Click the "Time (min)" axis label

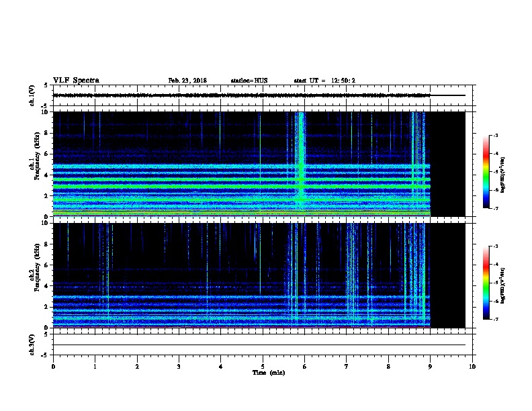[269, 373]
